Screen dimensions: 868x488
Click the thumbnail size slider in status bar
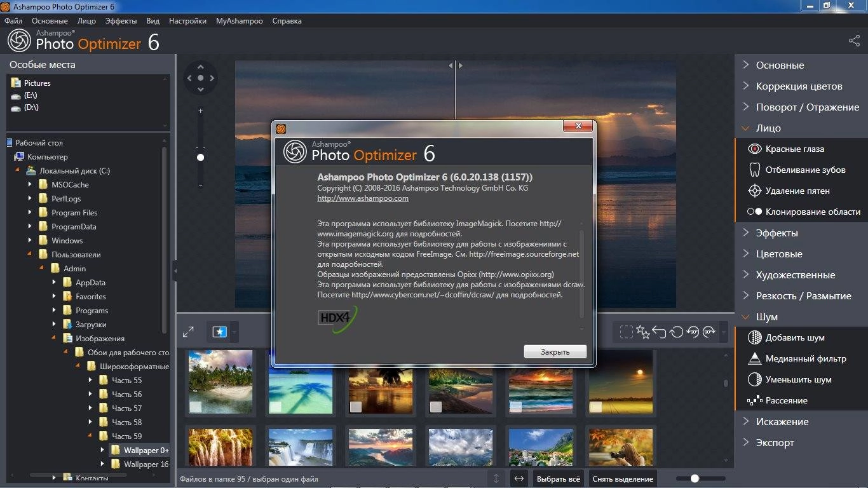[700, 478]
